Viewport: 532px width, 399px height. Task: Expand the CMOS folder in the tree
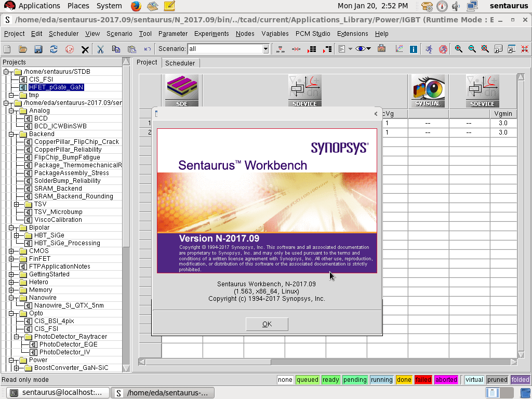(x=10, y=250)
